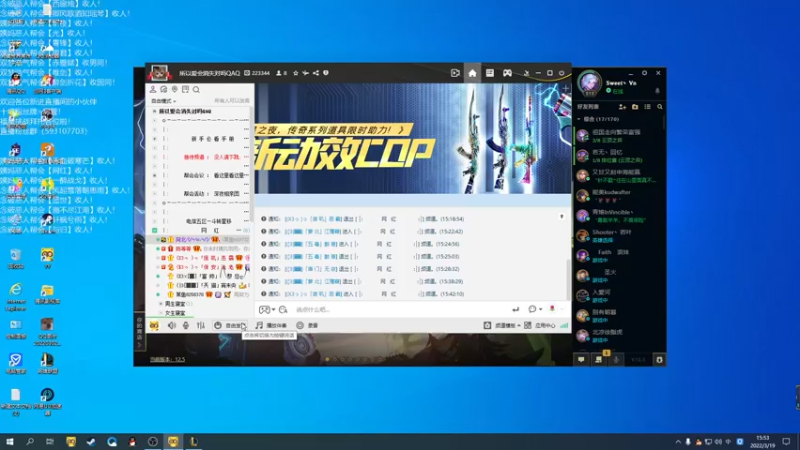
Task: Select the 新手必看手册 sub-channel
Action: click(x=213, y=139)
